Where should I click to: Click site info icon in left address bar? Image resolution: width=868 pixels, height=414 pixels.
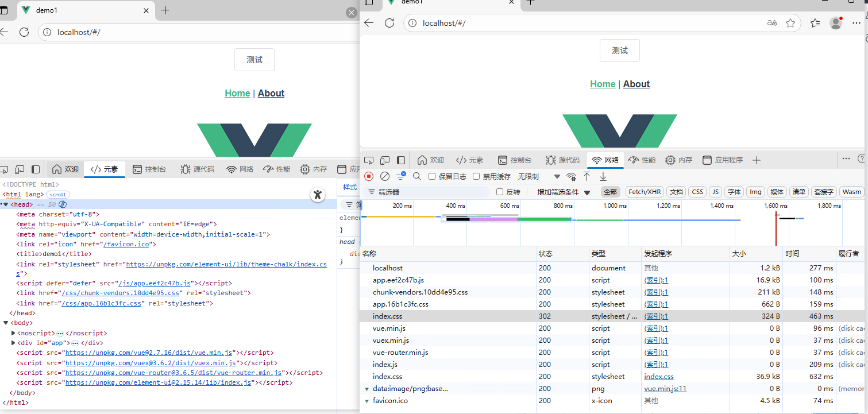[x=47, y=32]
